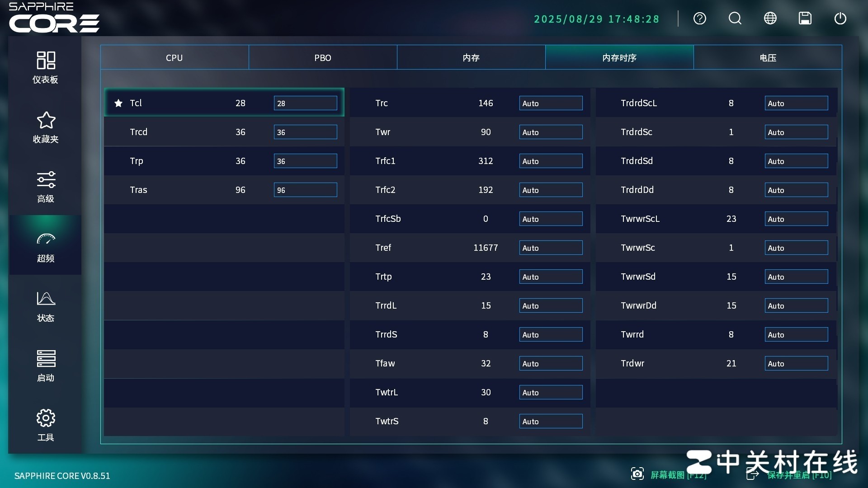Screen dimensions: 868x488
Task: Click the help question mark icon
Action: [699, 19]
